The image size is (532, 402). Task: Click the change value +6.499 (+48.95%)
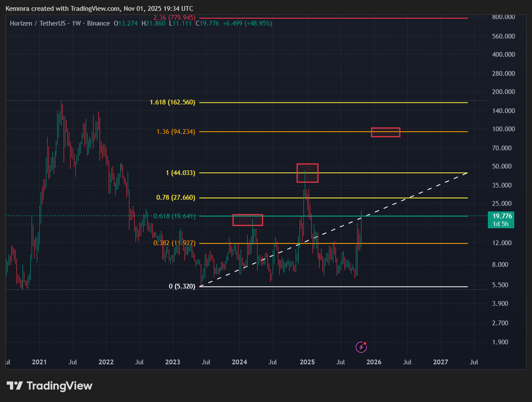(247, 23)
